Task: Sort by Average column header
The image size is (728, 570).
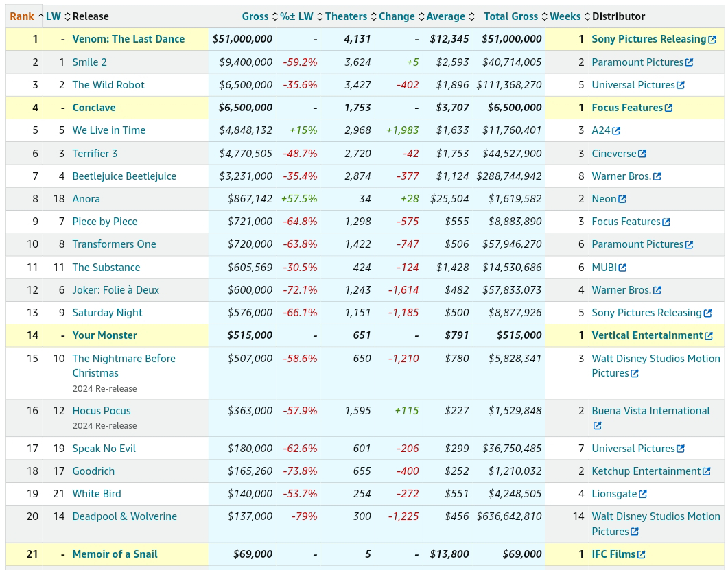Action: point(450,16)
